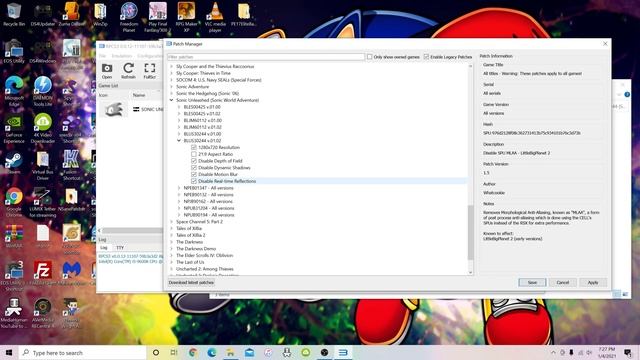Click the Apply button in Patch Manager
Screen dimensions: 640x360
pyautogui.click(x=593, y=282)
